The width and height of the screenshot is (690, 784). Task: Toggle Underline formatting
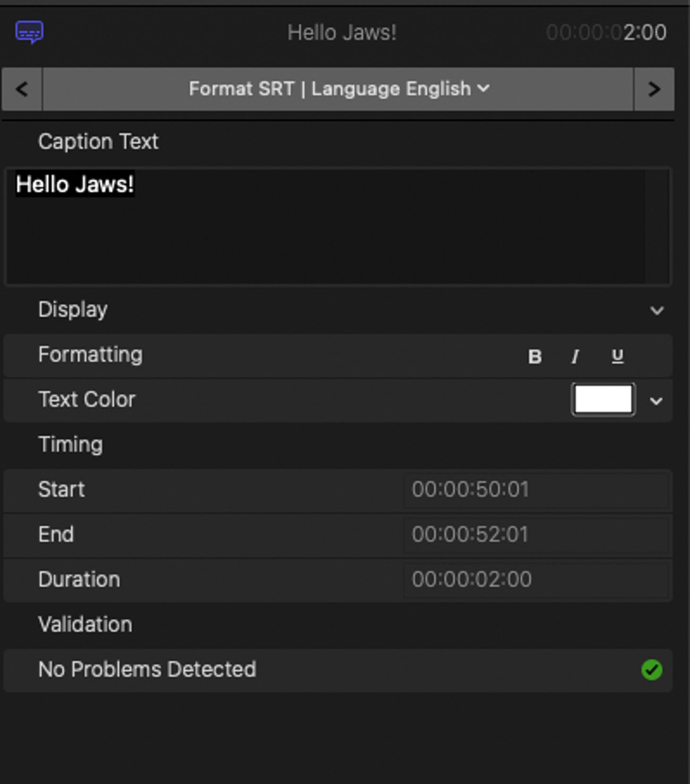[x=617, y=357]
